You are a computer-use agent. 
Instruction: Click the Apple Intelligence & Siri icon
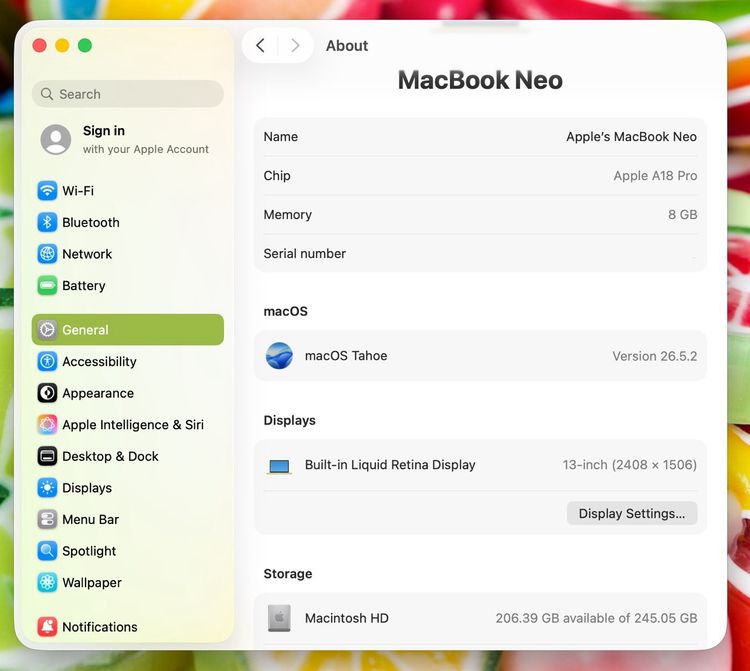click(47, 424)
